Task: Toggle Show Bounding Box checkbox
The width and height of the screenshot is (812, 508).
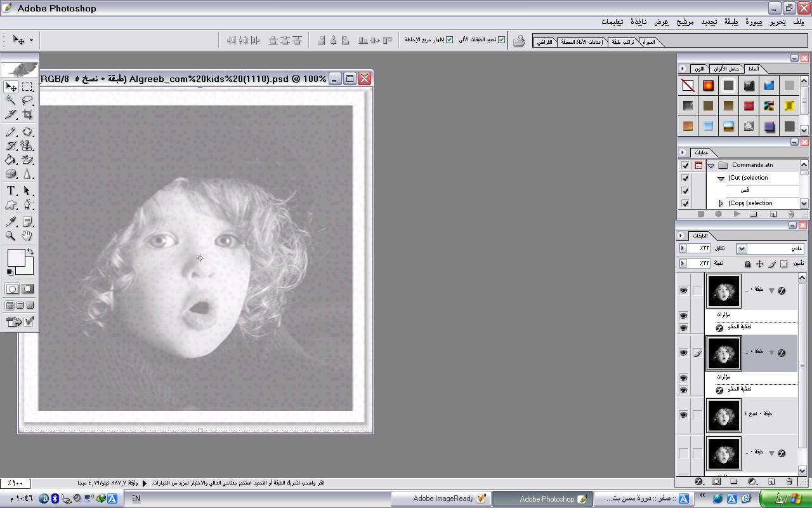Action: [449, 40]
